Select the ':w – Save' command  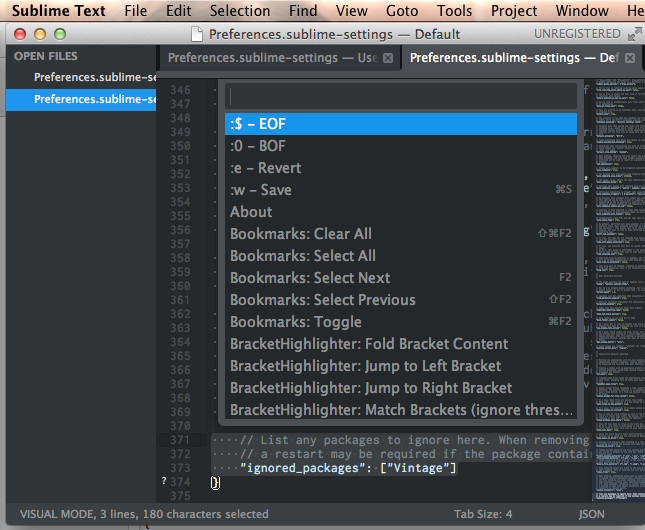pos(401,190)
